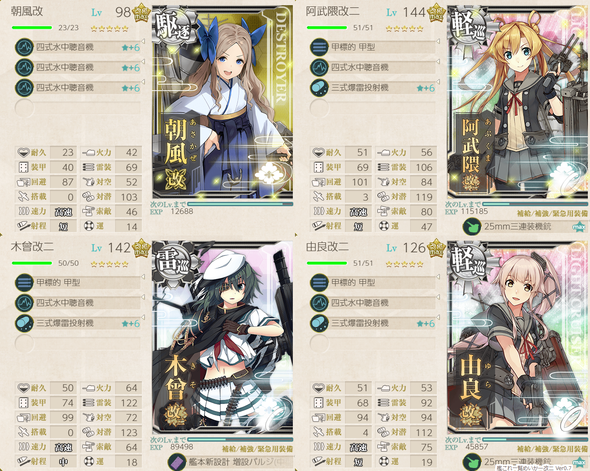Select the 駆逐 ship type badge
The image size is (590, 471).
174,26
